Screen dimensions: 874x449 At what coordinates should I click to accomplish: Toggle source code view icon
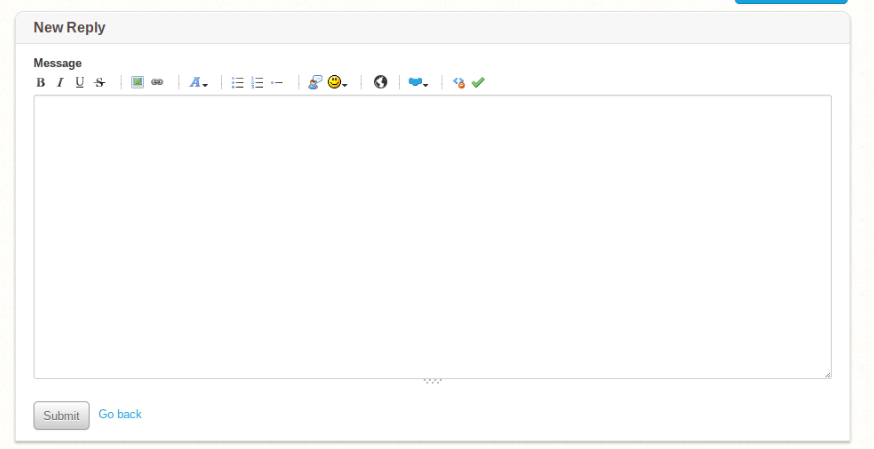click(x=458, y=83)
